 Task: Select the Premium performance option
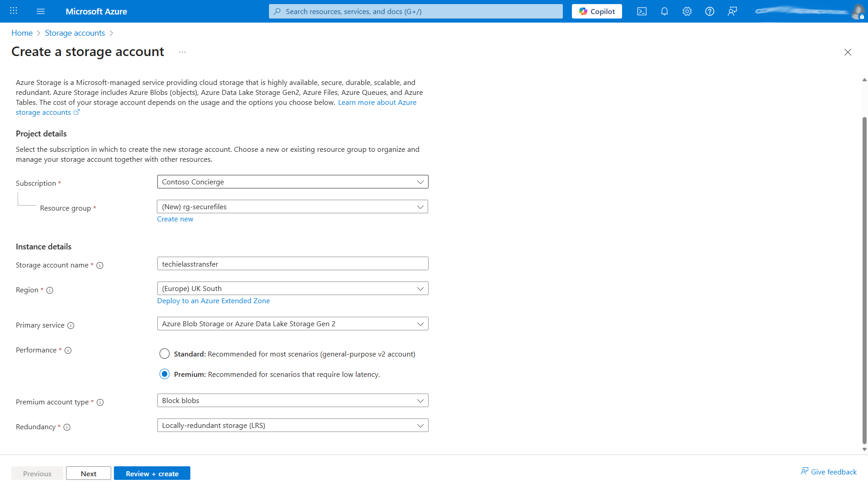(x=164, y=374)
